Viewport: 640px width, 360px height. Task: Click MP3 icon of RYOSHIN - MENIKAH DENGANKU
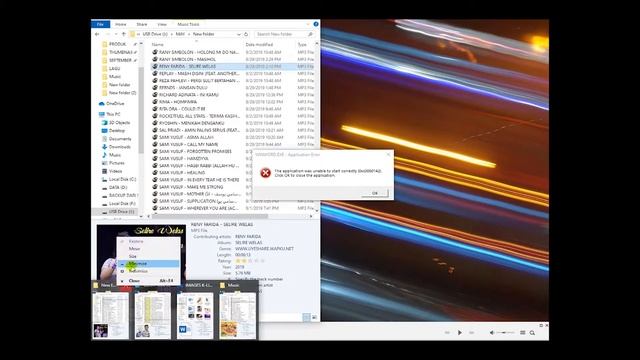[x=155, y=123]
